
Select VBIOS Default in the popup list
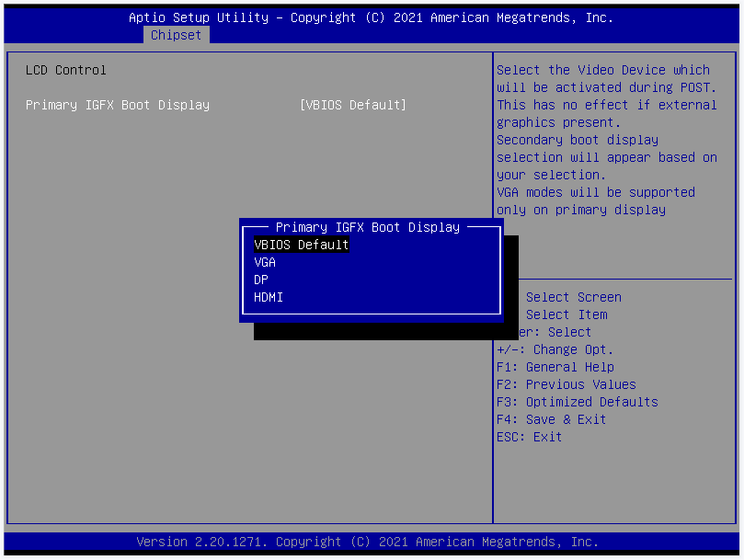(x=301, y=245)
